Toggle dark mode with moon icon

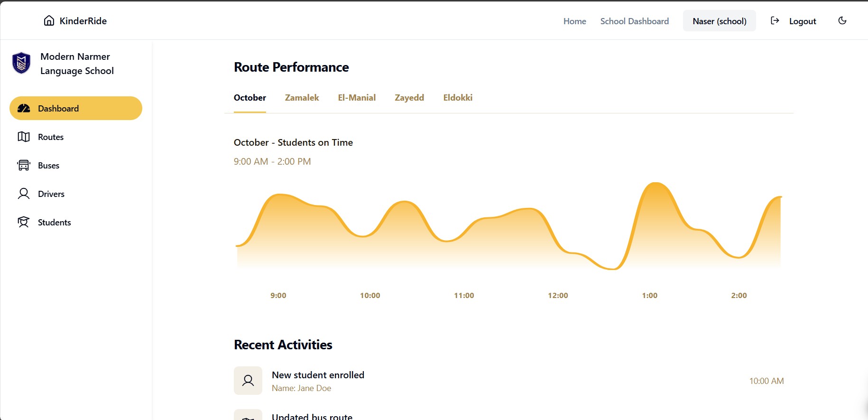pyautogui.click(x=842, y=20)
